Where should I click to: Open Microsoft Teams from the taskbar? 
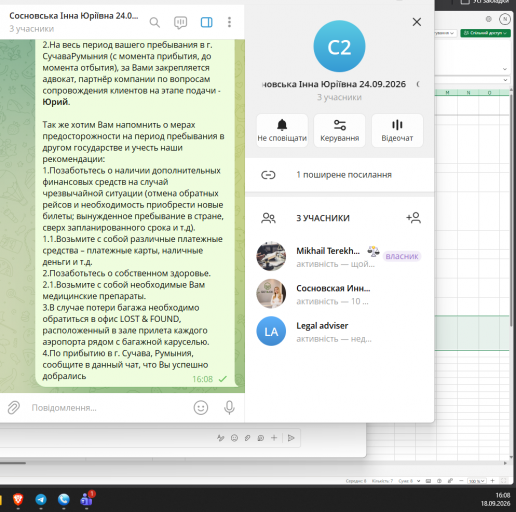[x=87, y=499]
